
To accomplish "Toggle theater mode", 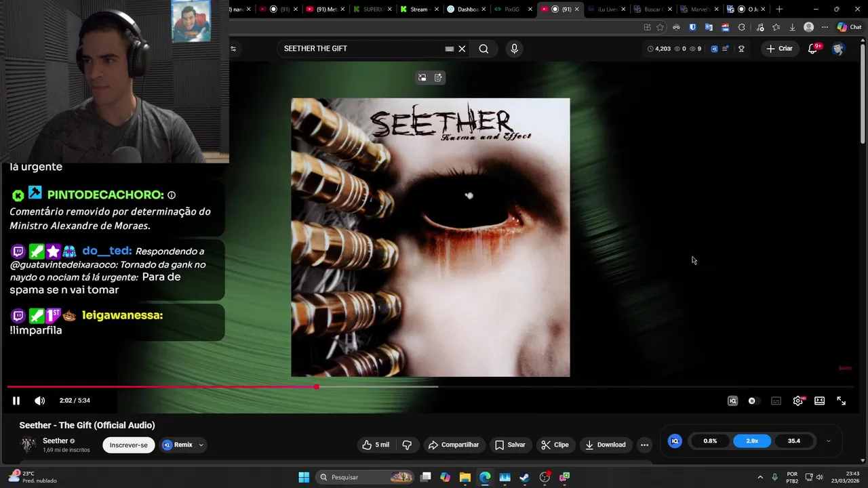I will [820, 401].
